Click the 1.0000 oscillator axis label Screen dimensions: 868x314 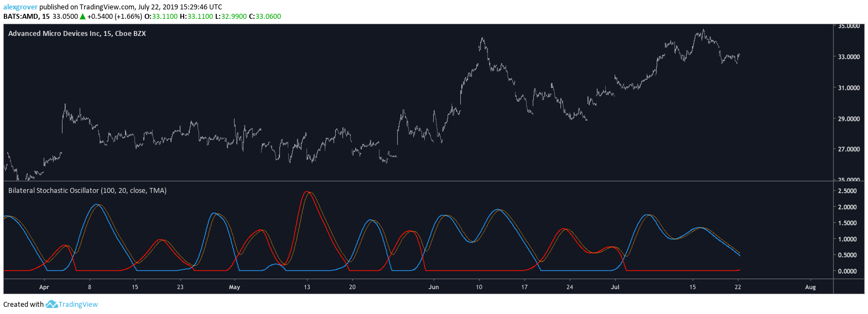848,239
